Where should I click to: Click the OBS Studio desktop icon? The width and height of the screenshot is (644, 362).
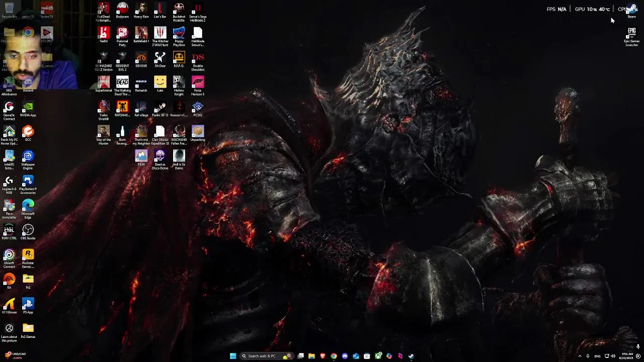pyautogui.click(x=28, y=232)
